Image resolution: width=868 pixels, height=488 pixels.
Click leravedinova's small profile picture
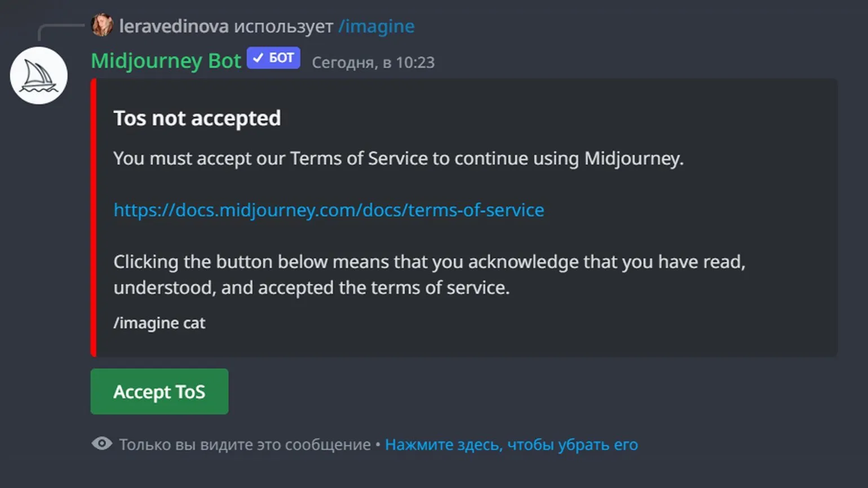[102, 25]
